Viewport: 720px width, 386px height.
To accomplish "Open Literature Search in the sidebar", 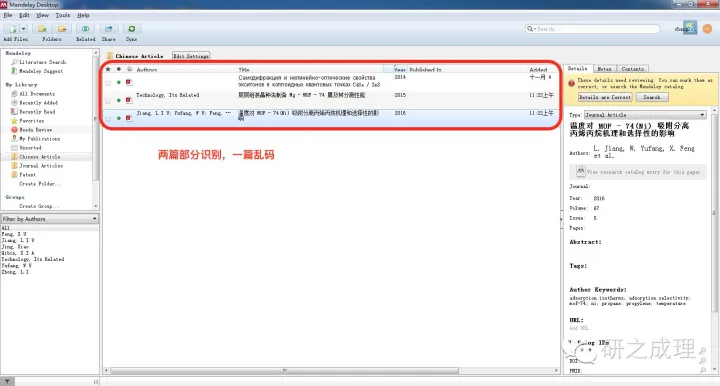I will (x=39, y=62).
